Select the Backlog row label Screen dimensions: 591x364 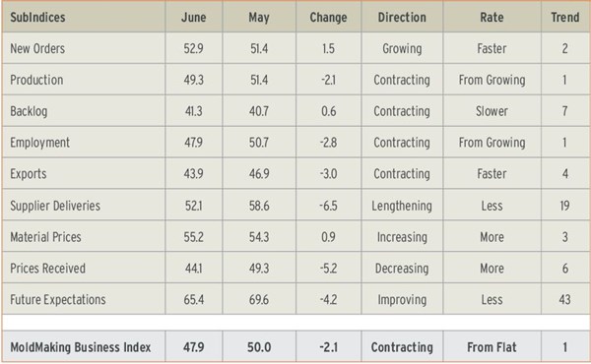pyautogui.click(x=29, y=111)
